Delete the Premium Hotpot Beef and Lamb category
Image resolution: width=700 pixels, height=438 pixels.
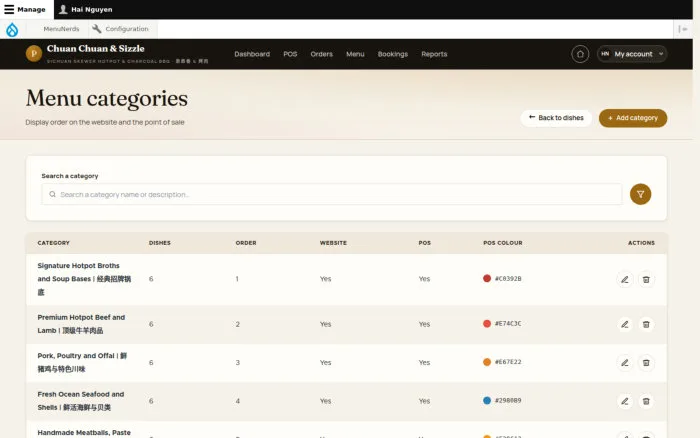(x=646, y=325)
